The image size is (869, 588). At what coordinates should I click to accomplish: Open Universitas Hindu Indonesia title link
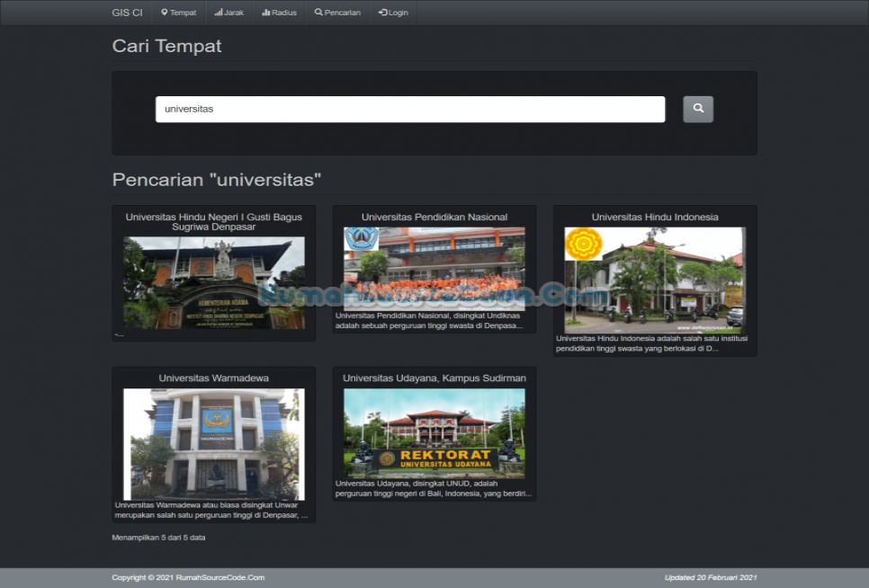tap(655, 217)
